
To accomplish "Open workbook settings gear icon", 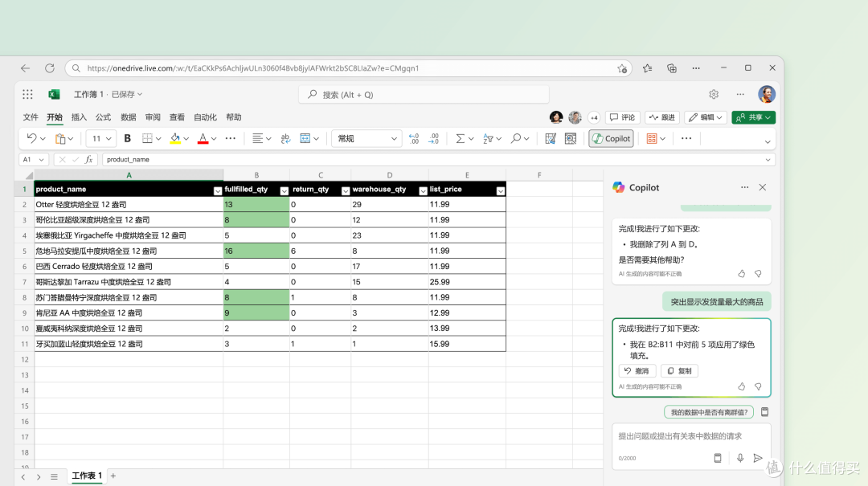I will (x=714, y=95).
